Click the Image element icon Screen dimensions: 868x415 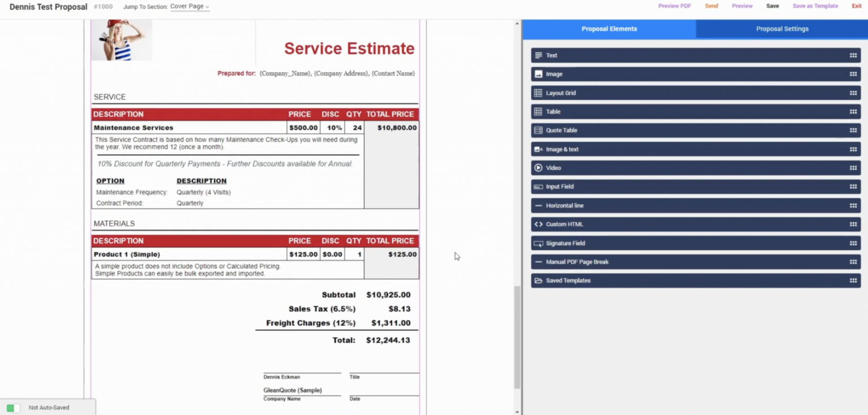click(538, 74)
